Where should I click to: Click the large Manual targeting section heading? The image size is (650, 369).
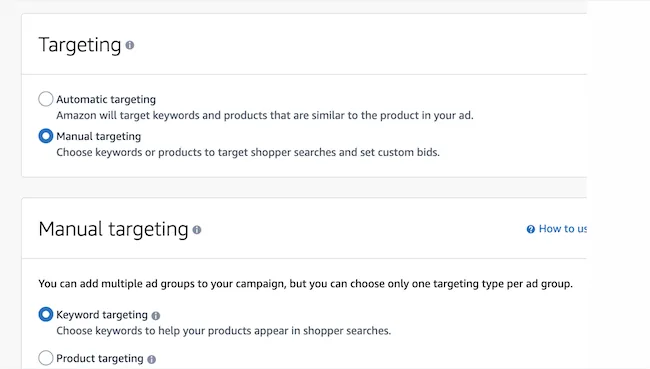pyautogui.click(x=113, y=229)
